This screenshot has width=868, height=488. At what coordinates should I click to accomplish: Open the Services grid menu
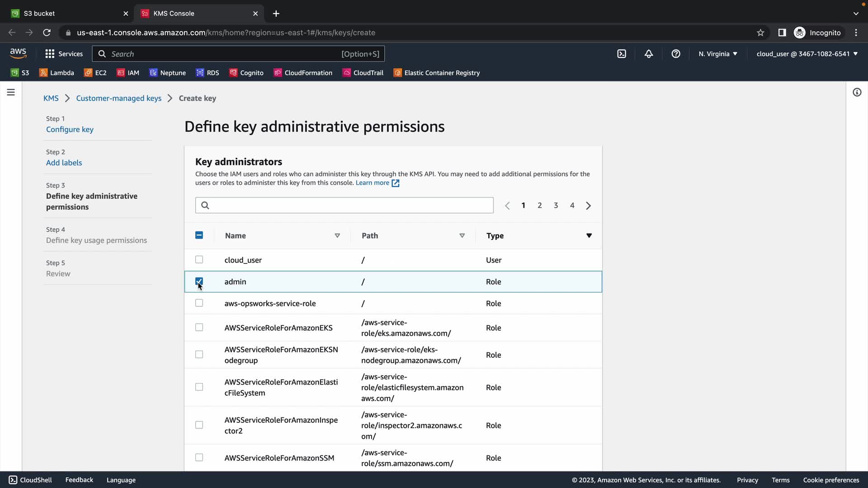pyautogui.click(x=64, y=54)
